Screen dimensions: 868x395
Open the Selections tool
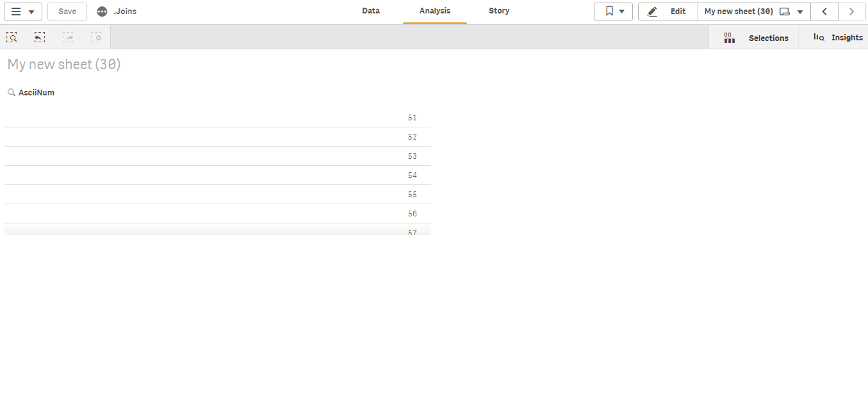754,38
